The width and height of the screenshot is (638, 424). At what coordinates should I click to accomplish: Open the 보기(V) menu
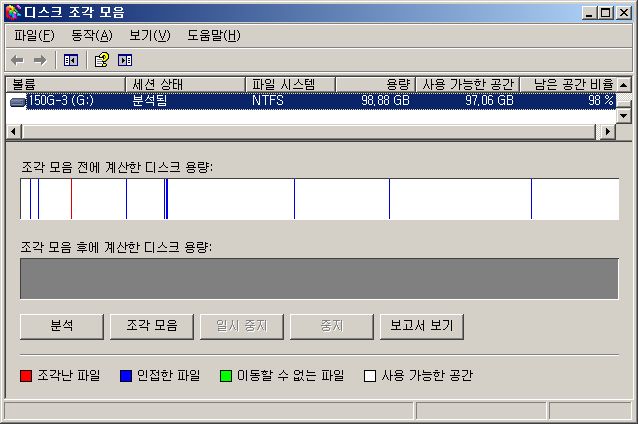pyautogui.click(x=150, y=36)
